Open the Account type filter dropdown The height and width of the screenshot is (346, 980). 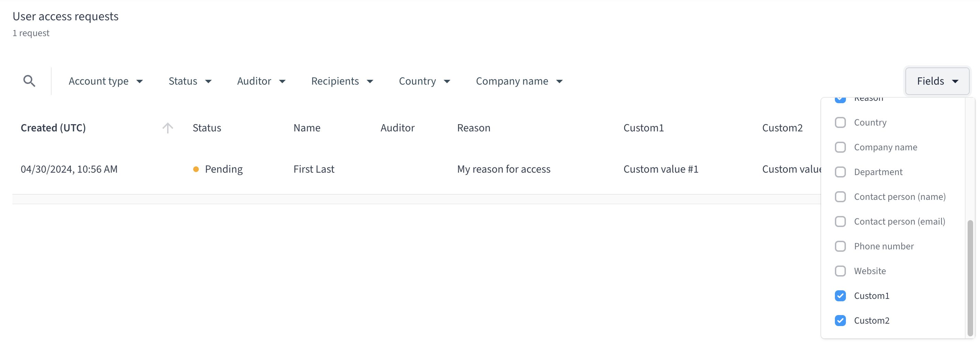pyautogui.click(x=106, y=81)
